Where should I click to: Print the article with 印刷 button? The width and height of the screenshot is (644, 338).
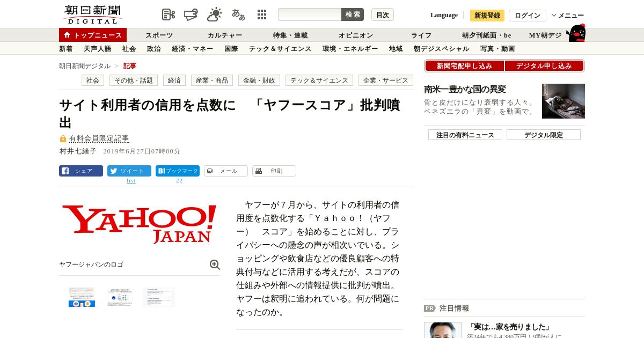coord(274,171)
